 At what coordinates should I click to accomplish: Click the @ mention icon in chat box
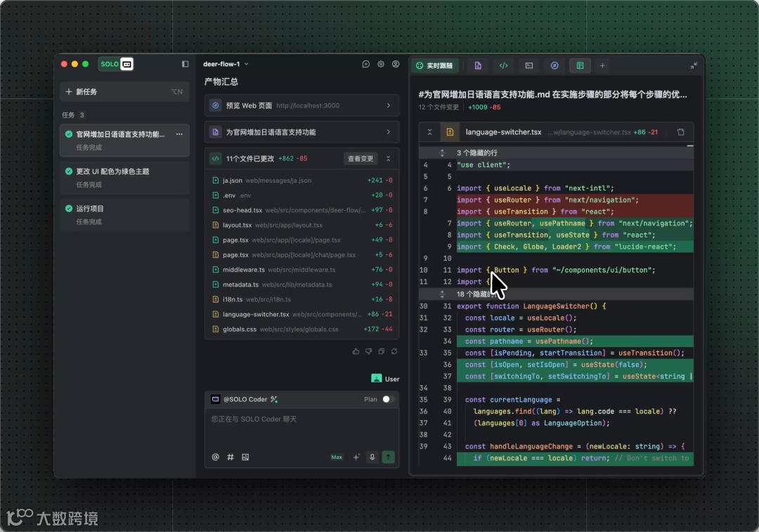tap(216, 457)
